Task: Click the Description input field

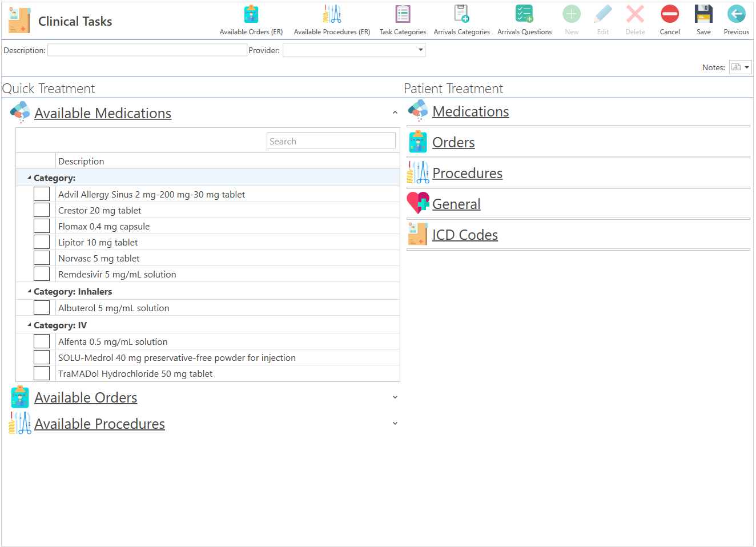Action: 147,50
